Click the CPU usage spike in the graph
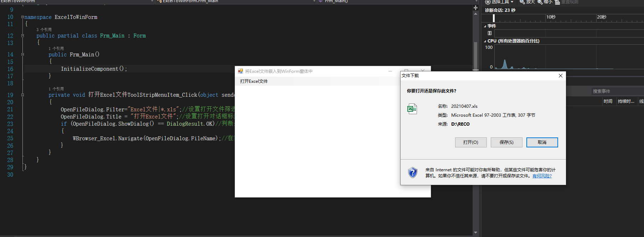The height and width of the screenshot is (237, 644). click(x=505, y=64)
